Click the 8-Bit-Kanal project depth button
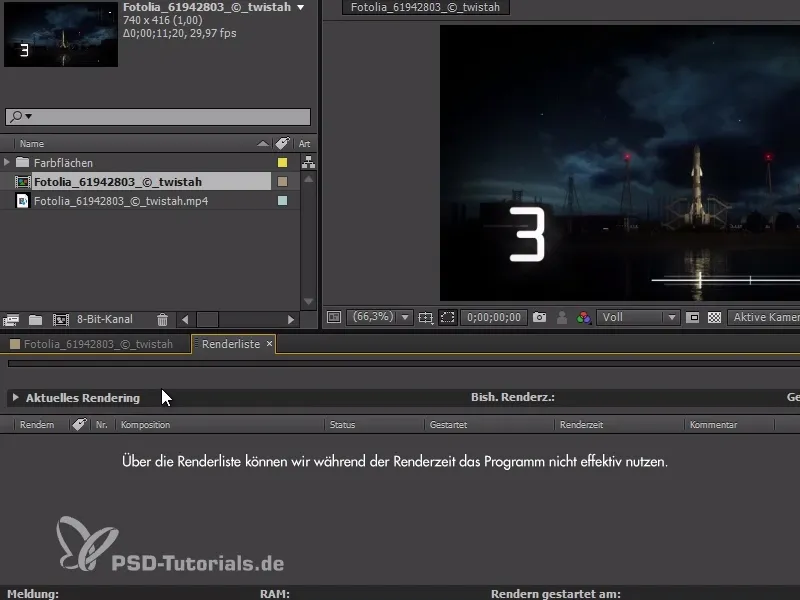This screenshot has width=800, height=600. [x=105, y=318]
